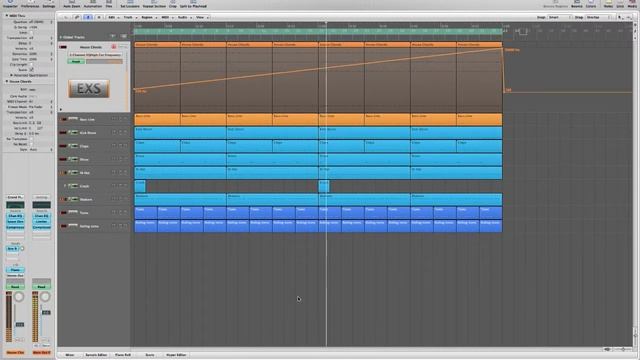640x360 pixels.
Task: Click the left channel strip pan knob
Action: 19,297
